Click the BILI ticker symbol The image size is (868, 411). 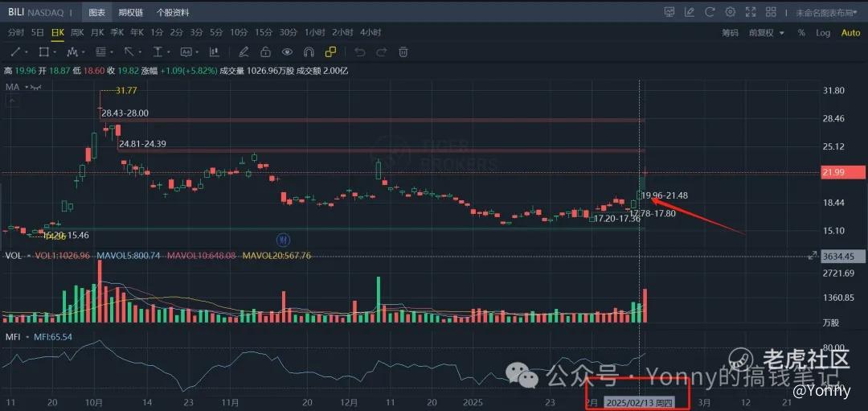16,11
